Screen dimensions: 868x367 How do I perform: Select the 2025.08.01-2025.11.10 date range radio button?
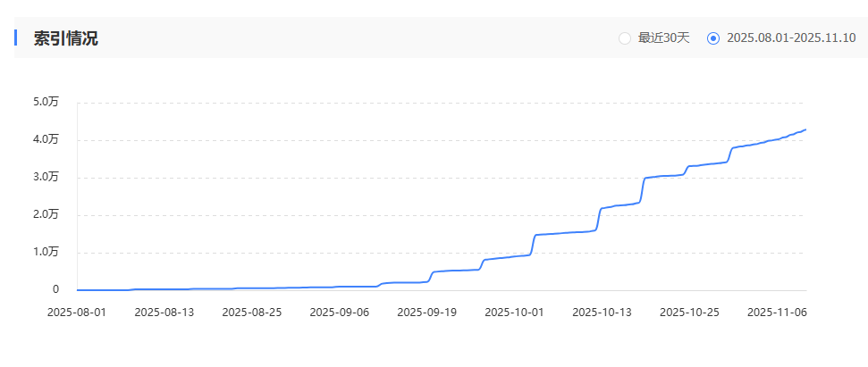pyautogui.click(x=713, y=38)
